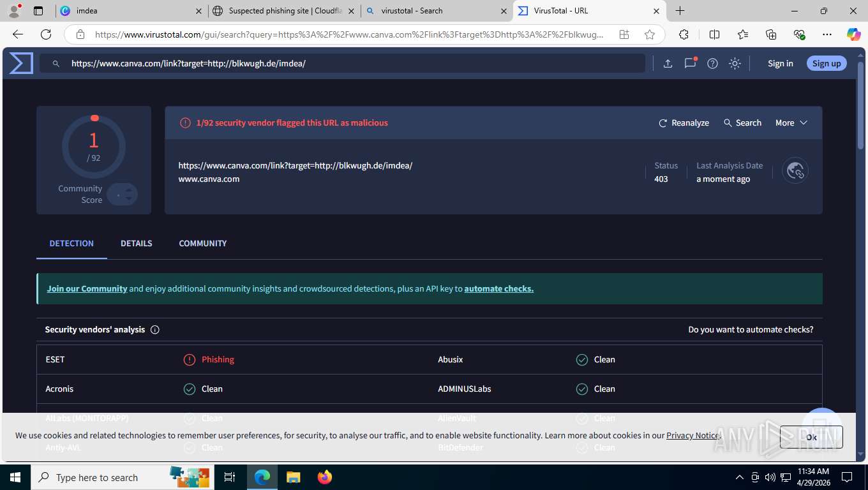The image size is (868, 490).
Task: Open the Windows notification center icon
Action: coord(847,477)
